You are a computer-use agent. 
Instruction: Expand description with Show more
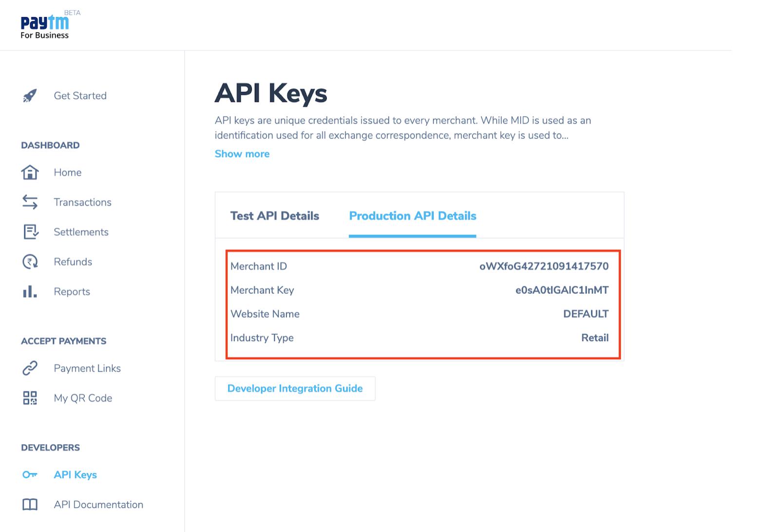tap(242, 154)
